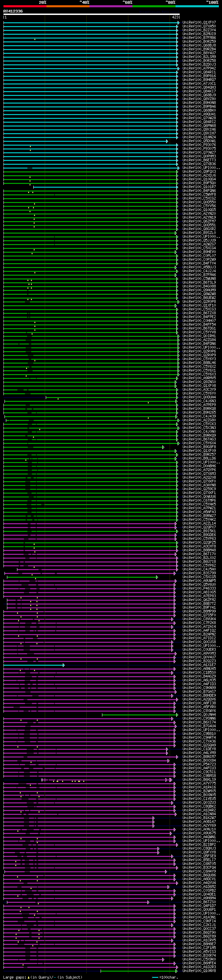Image resolution: width=222 pixels, height=980 pixels.
Task: Select label UniRef100_Q9FQX3
Action: (x=199, y=172)
